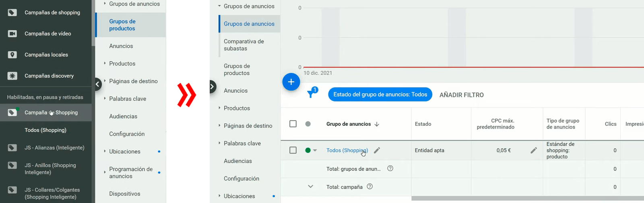644x203 pixels.
Task: Click Estado del grupo de anuncios: Todos filter
Action: tap(380, 94)
